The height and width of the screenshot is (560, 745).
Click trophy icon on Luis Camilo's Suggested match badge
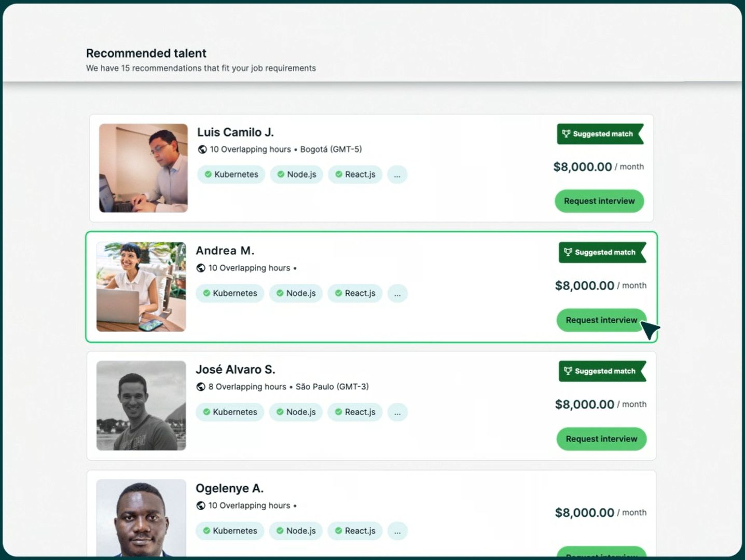tap(566, 134)
